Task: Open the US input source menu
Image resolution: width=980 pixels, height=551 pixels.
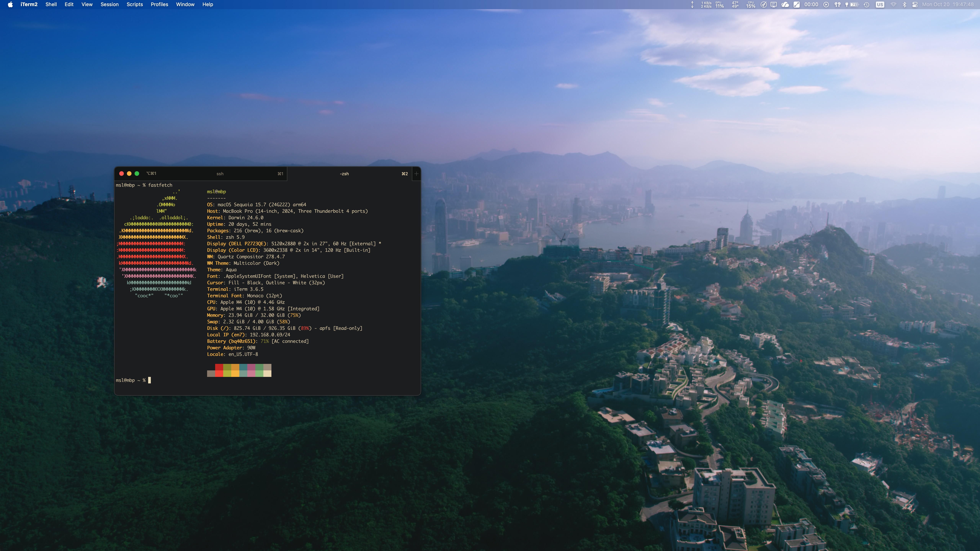Action: coord(880,5)
